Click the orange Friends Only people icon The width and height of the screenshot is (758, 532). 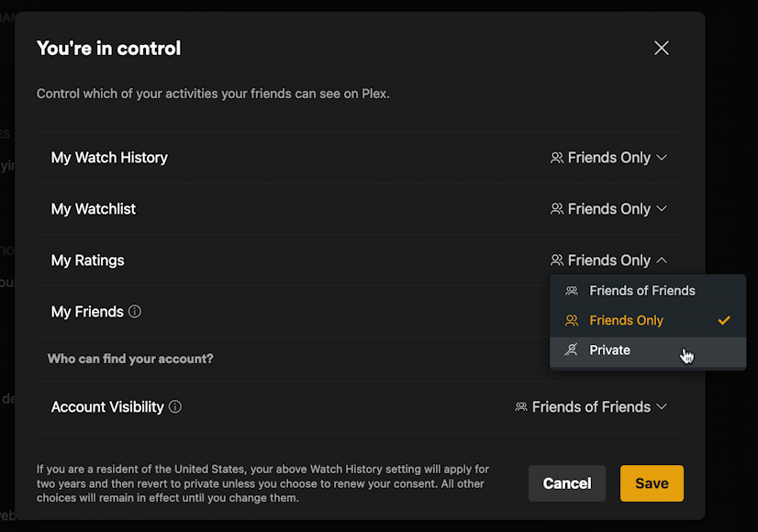click(x=572, y=321)
